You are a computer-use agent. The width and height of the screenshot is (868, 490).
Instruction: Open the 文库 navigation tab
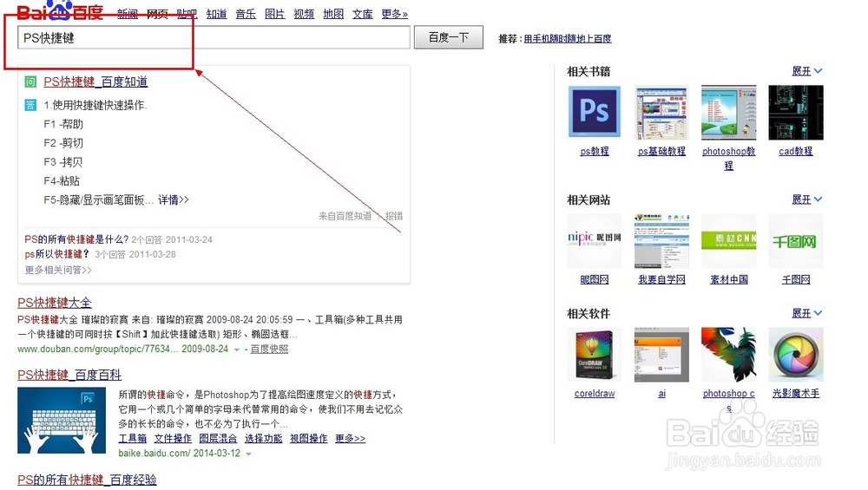(x=363, y=14)
